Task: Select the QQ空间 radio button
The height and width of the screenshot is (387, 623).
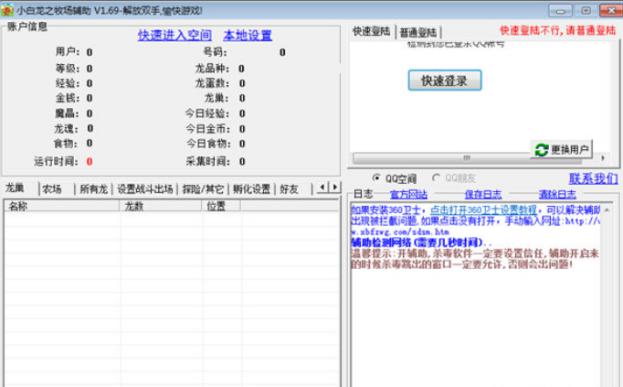Action: tap(376, 178)
